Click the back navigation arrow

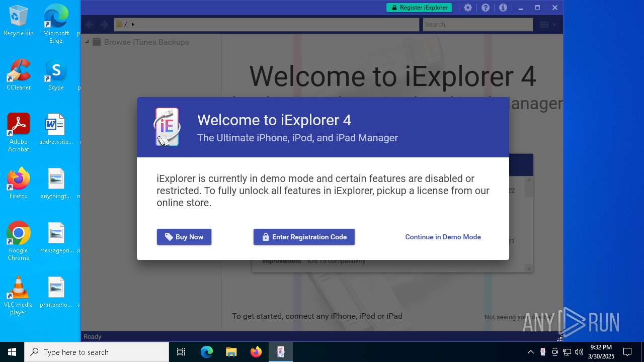[90, 24]
